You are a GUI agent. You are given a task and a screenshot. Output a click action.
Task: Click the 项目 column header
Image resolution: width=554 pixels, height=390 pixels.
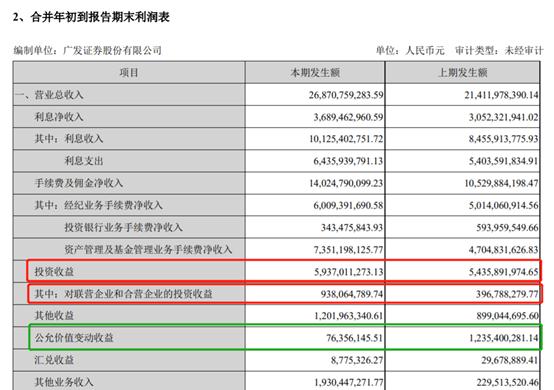(x=129, y=73)
